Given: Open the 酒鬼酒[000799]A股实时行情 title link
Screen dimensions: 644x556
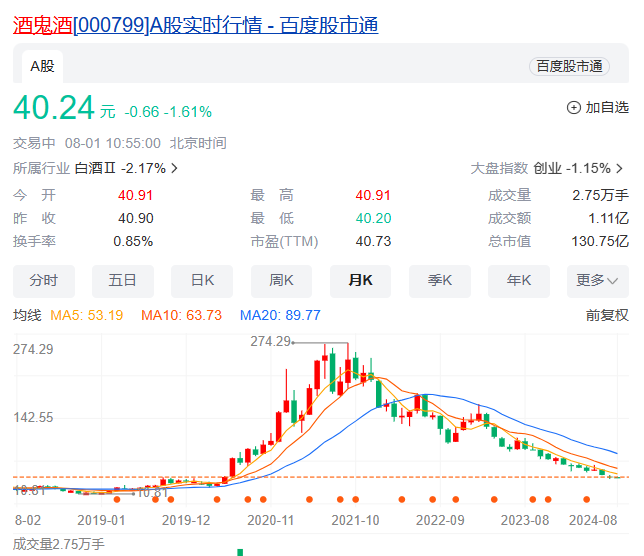Looking at the screenshot, I should 196,25.
